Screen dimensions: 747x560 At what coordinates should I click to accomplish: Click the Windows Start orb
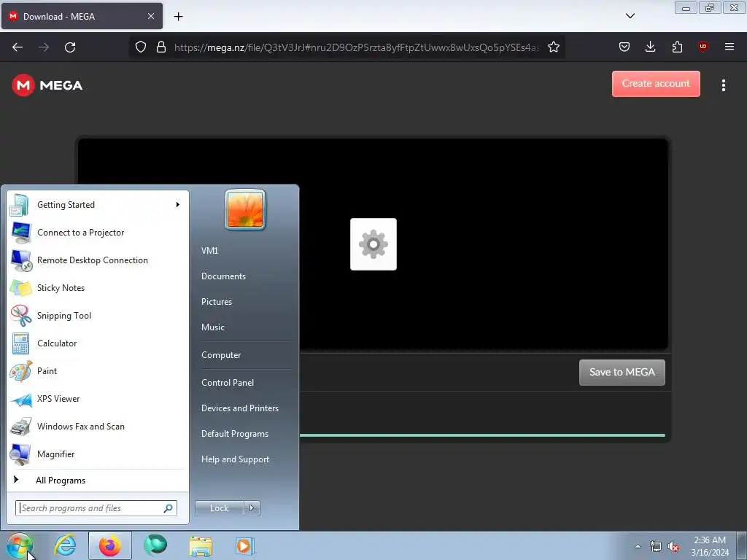click(x=19, y=545)
